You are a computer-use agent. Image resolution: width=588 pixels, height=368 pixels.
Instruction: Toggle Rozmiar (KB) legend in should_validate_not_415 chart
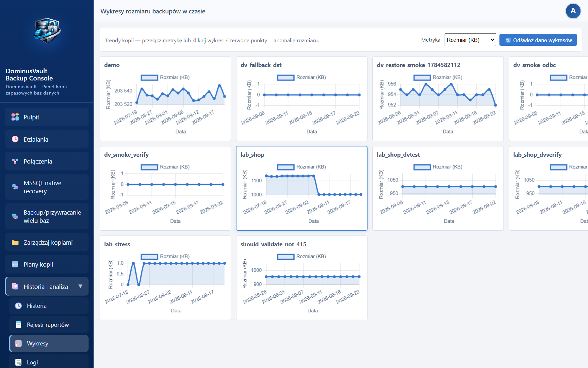click(302, 257)
